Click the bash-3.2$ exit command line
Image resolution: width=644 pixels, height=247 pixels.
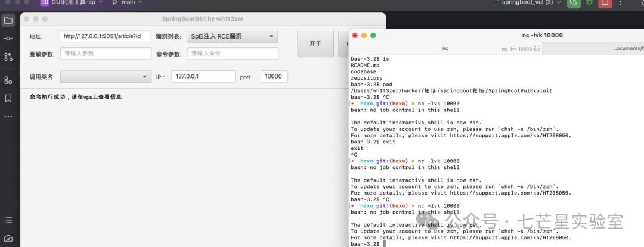[x=373, y=142]
